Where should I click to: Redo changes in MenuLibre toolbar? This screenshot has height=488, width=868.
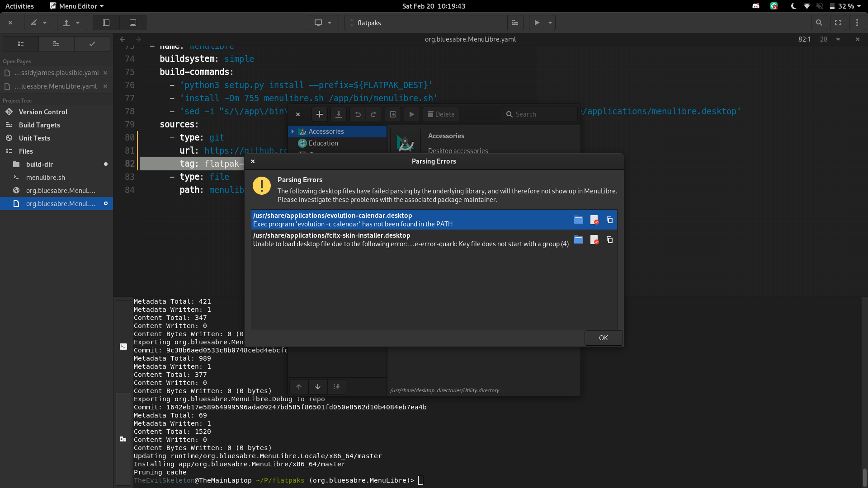point(374,114)
